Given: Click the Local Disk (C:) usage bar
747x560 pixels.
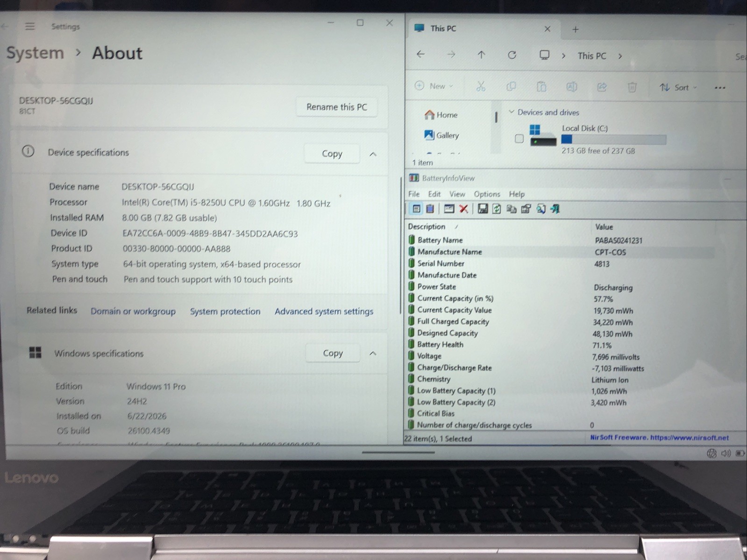Looking at the screenshot, I should click(613, 139).
